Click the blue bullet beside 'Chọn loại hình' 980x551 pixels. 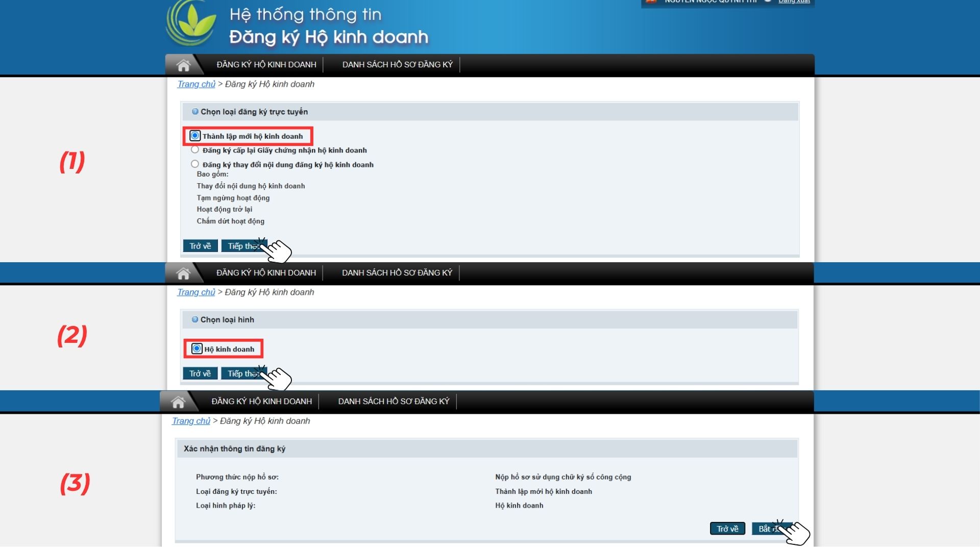click(x=195, y=320)
